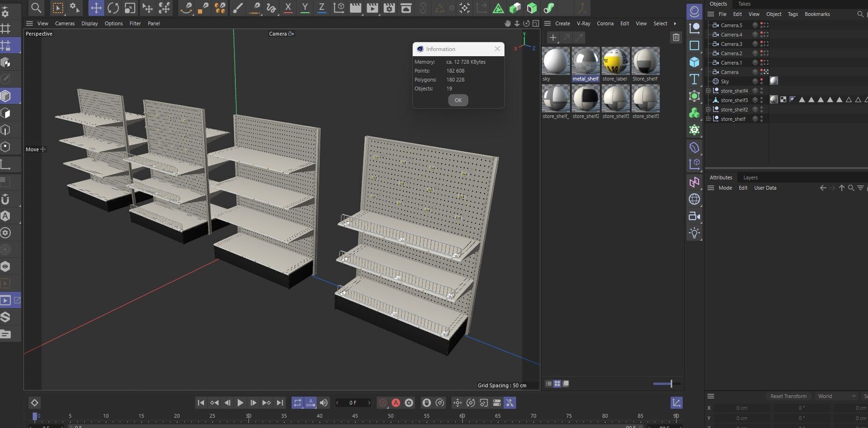Open the Display viewport menu
Viewport: 868px width, 428px height.
point(89,23)
